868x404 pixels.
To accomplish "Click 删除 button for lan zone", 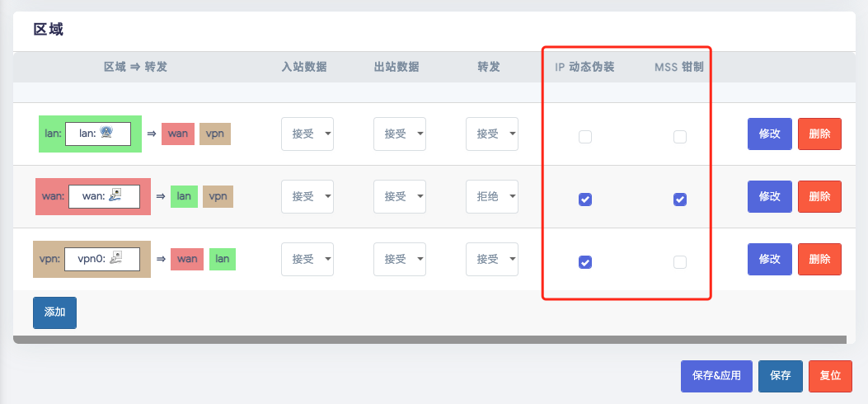I will pos(820,134).
